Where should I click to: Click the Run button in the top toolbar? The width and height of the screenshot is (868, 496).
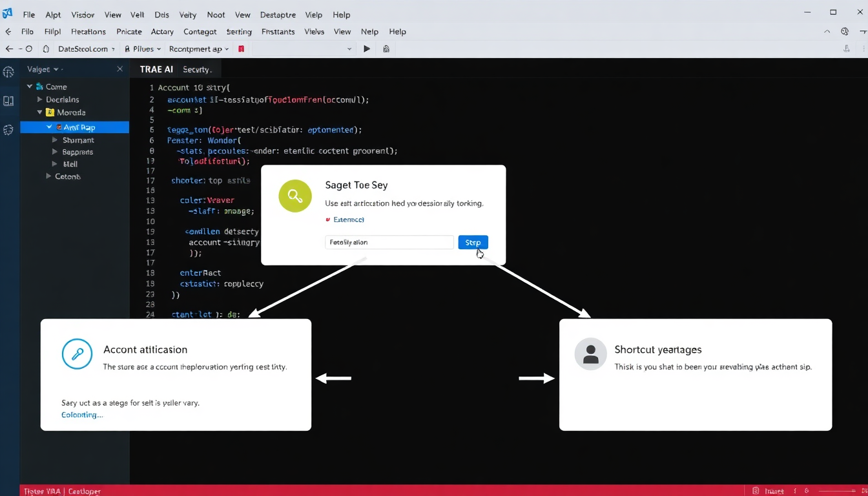(x=366, y=48)
